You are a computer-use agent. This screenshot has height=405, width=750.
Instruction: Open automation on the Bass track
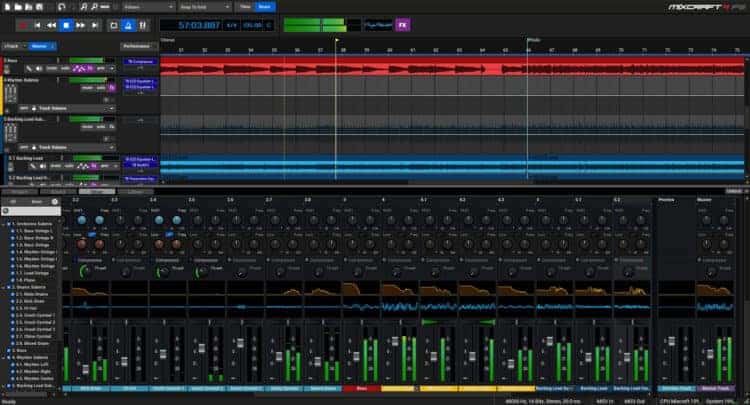click(x=79, y=69)
